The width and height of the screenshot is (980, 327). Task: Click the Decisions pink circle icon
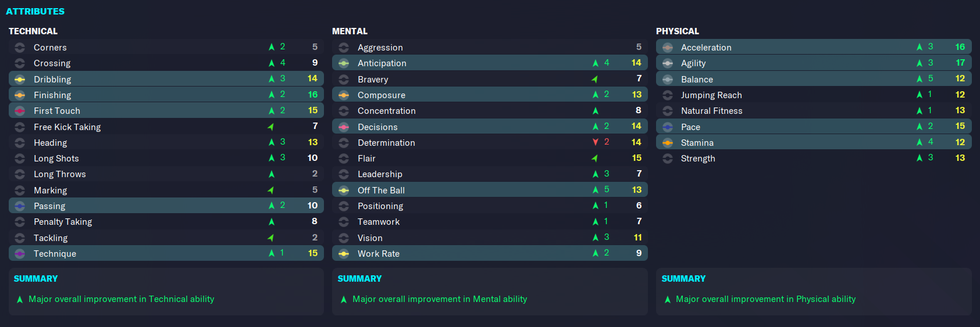tap(344, 127)
